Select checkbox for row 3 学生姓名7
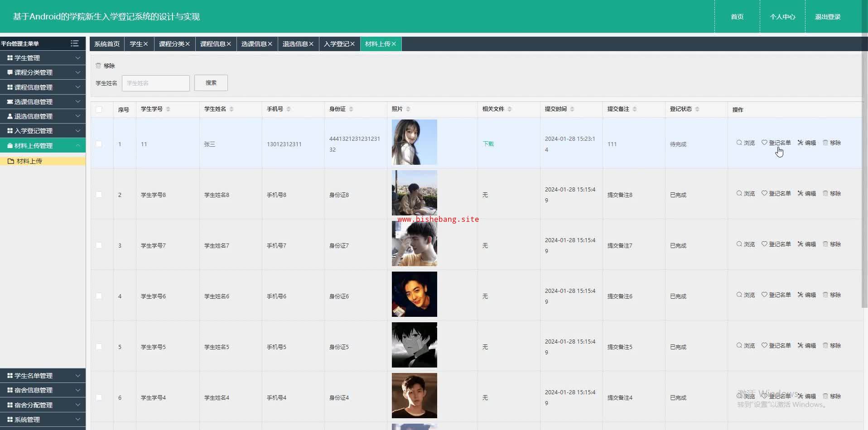This screenshot has height=430, width=868. [99, 245]
